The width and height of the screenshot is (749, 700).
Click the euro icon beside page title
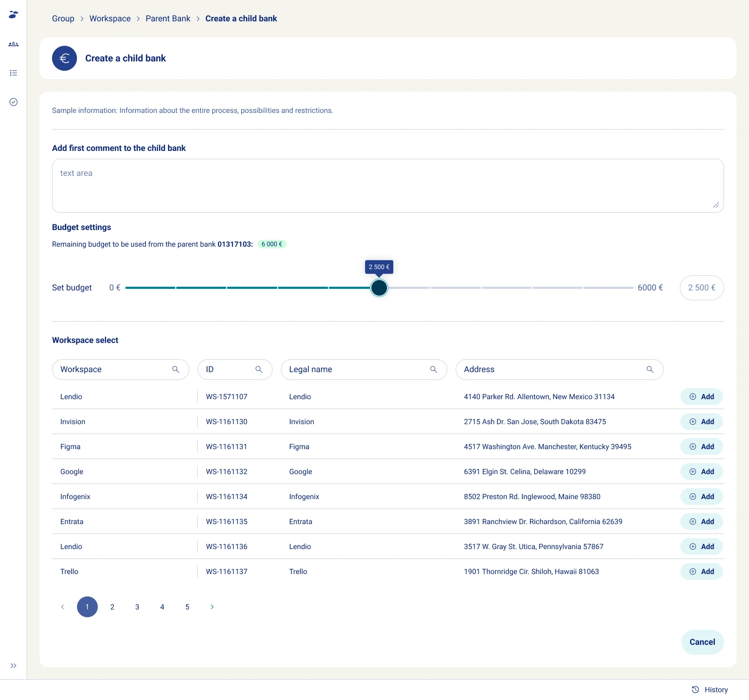pos(64,58)
